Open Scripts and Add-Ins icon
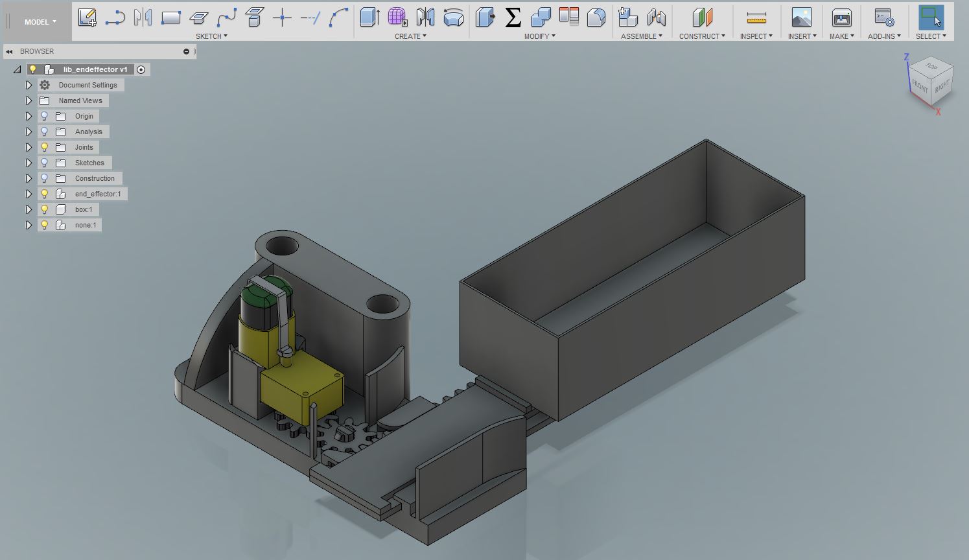 coord(884,17)
